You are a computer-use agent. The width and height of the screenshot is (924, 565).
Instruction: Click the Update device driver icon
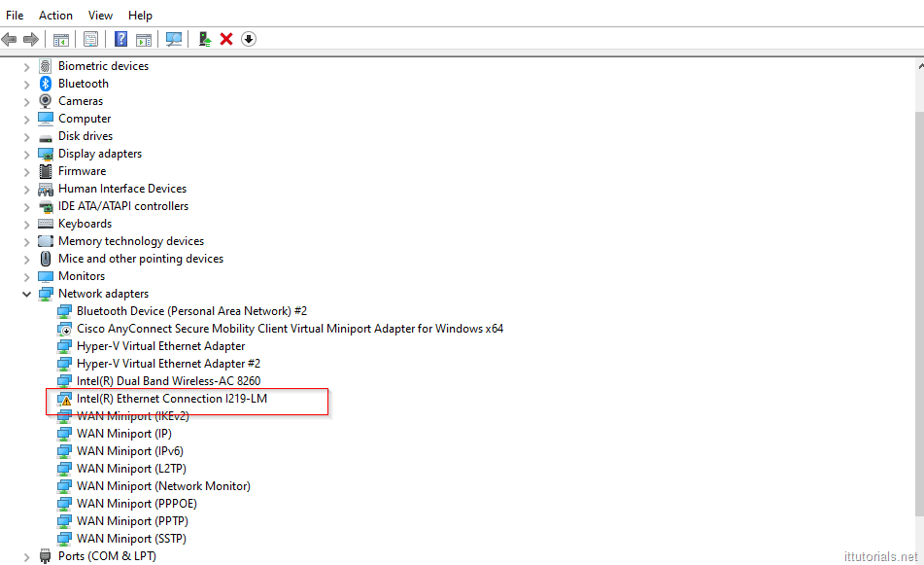(204, 39)
